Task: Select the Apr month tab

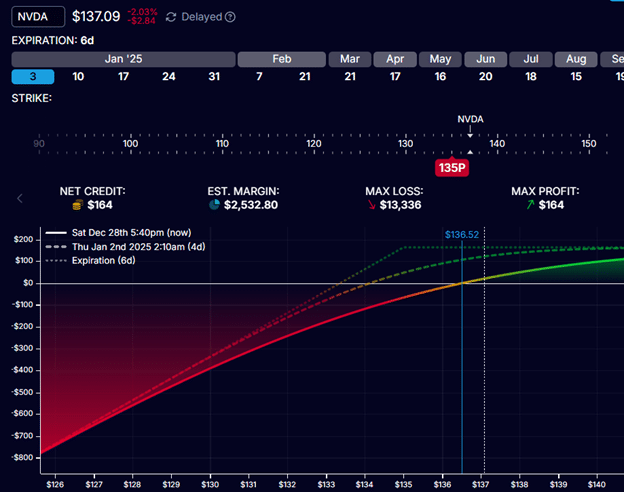Action: pos(395,59)
